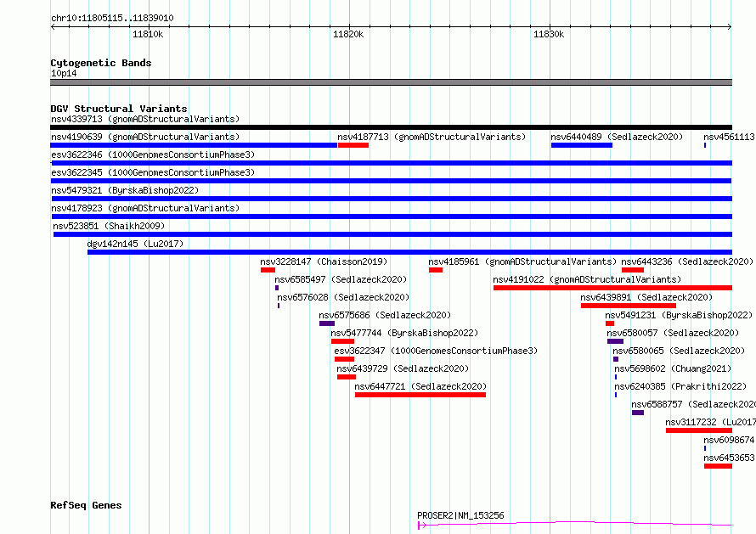Click nsv6576028 (Sedlazeck2020) label
Viewport: 756px width, 534px height.
point(343,297)
